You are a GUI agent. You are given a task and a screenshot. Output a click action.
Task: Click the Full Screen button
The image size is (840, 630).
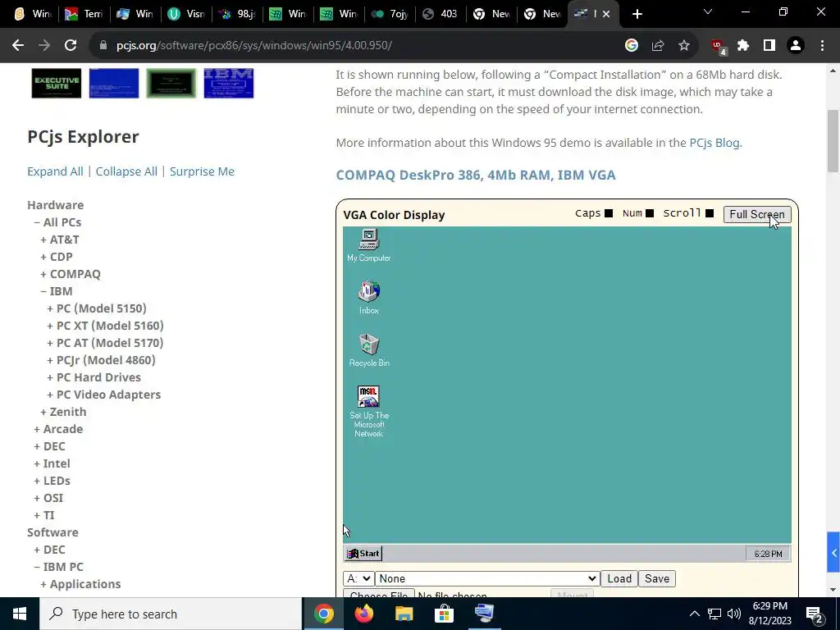point(756,214)
